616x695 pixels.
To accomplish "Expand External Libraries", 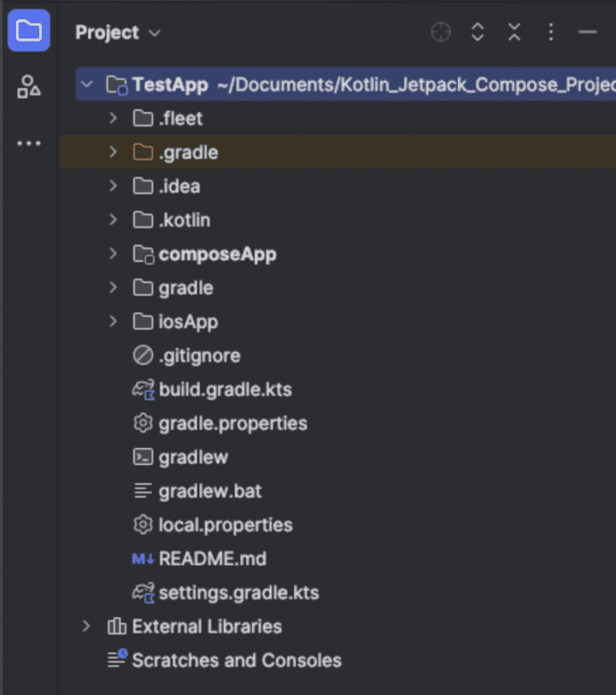I will pos(87,626).
